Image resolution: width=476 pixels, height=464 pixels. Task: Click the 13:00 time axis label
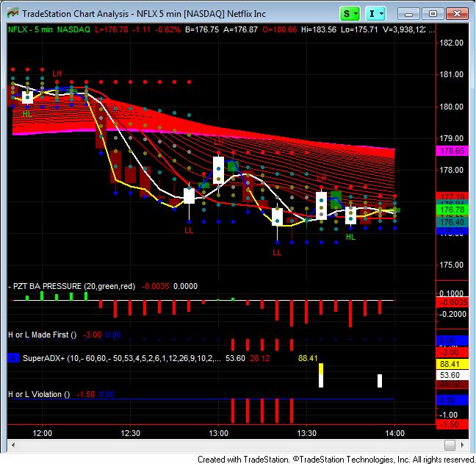(219, 433)
